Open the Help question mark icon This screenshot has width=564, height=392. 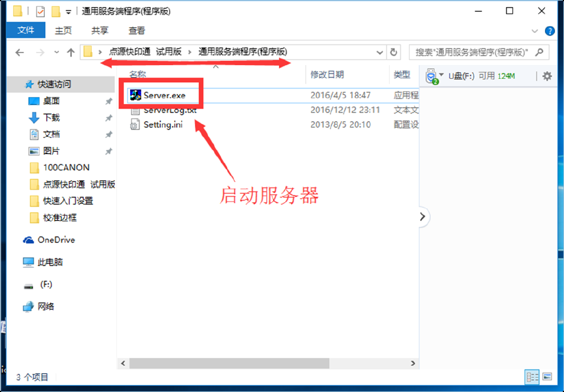pyautogui.click(x=549, y=31)
